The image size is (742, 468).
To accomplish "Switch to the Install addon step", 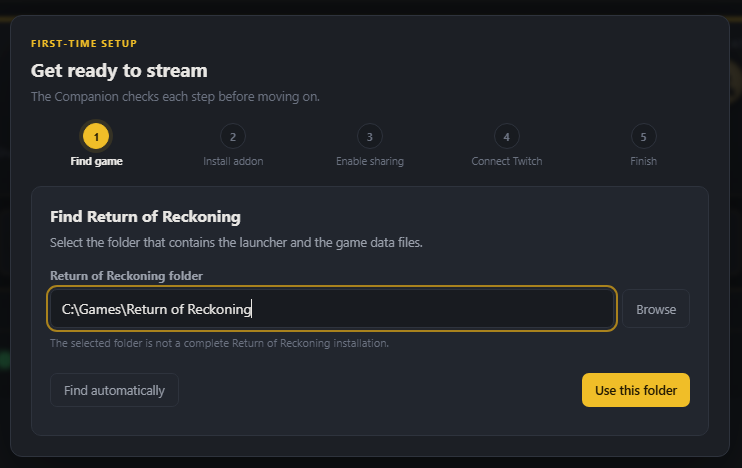I will tap(233, 161).
